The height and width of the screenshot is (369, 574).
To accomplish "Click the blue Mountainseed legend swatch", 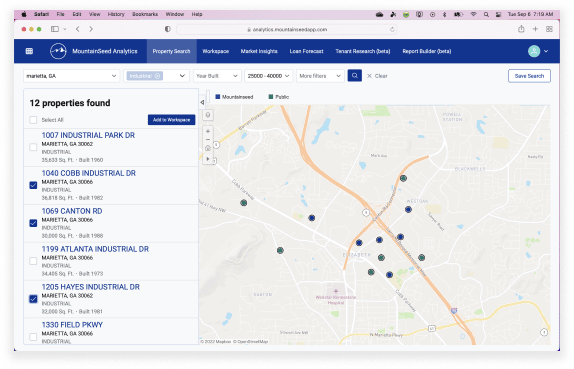I will 217,97.
